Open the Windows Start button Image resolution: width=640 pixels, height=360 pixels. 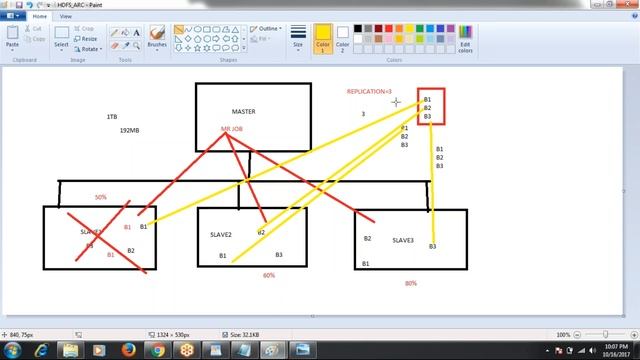pos(13,350)
